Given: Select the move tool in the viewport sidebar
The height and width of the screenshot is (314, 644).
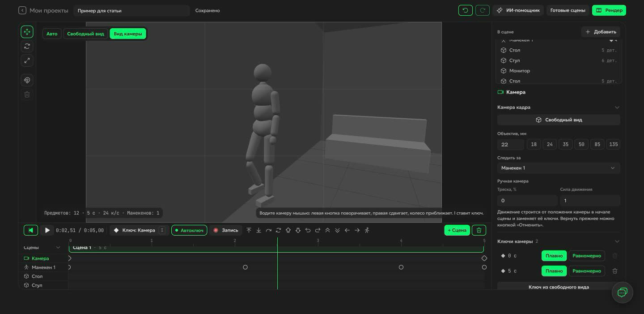Looking at the screenshot, I should pyautogui.click(x=27, y=32).
